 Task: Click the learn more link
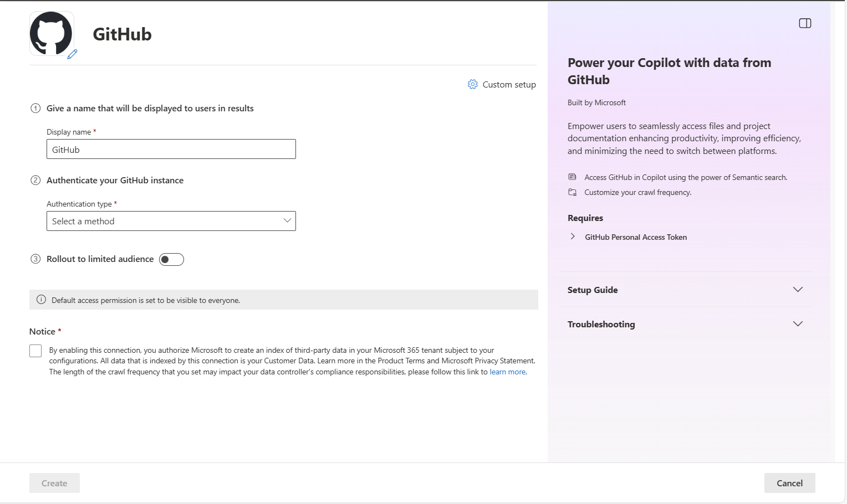507,372
